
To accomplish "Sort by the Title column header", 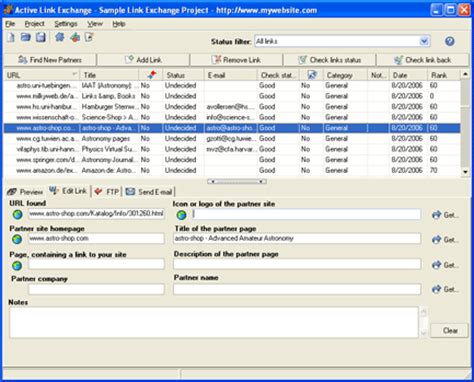I will coord(109,75).
